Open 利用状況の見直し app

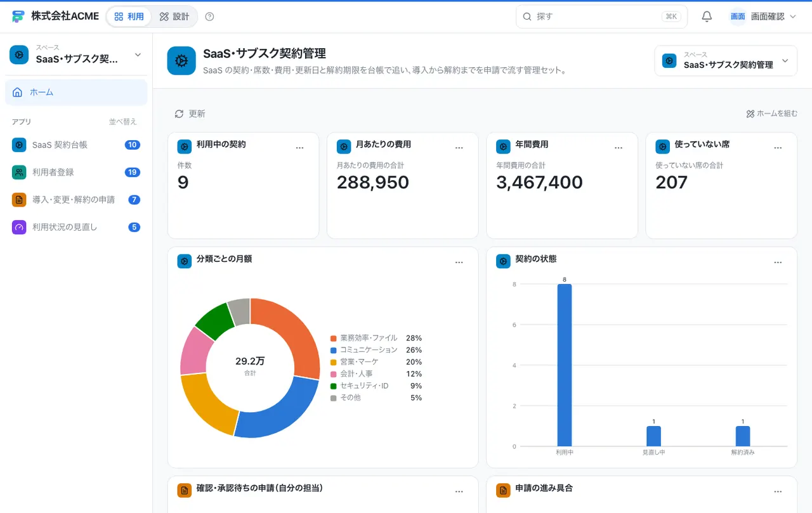pyautogui.click(x=76, y=227)
